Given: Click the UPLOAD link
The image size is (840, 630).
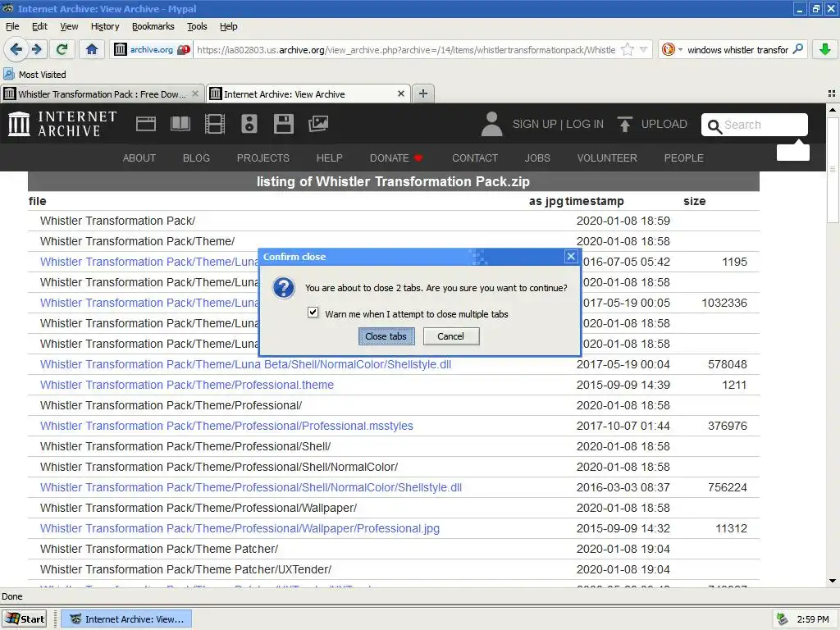Looking at the screenshot, I should click(x=664, y=125).
